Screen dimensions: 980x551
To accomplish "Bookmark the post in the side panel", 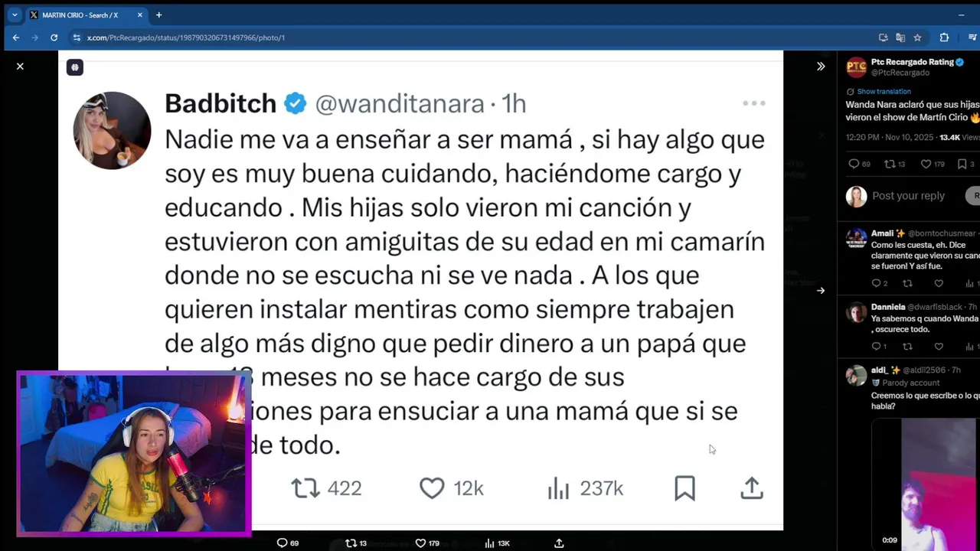I will tap(962, 164).
